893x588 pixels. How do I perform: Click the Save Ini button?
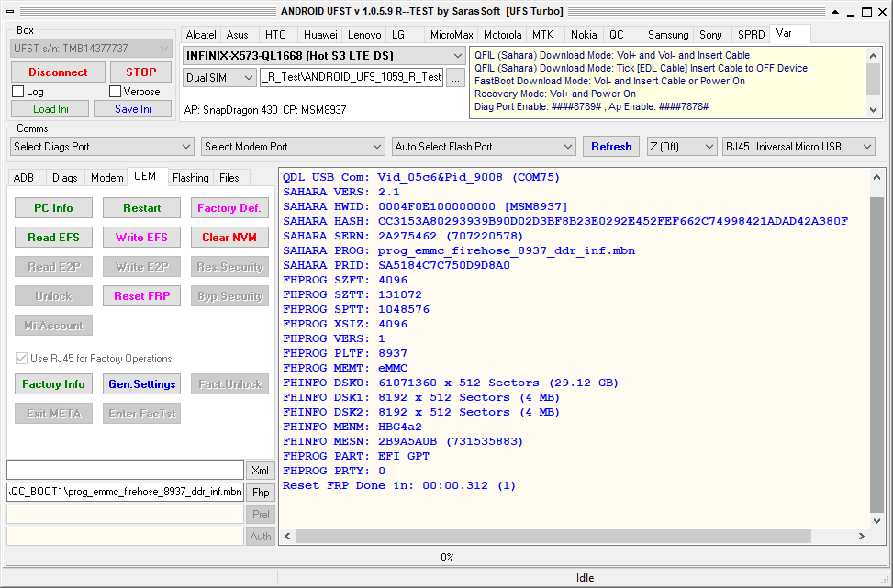pos(133,109)
